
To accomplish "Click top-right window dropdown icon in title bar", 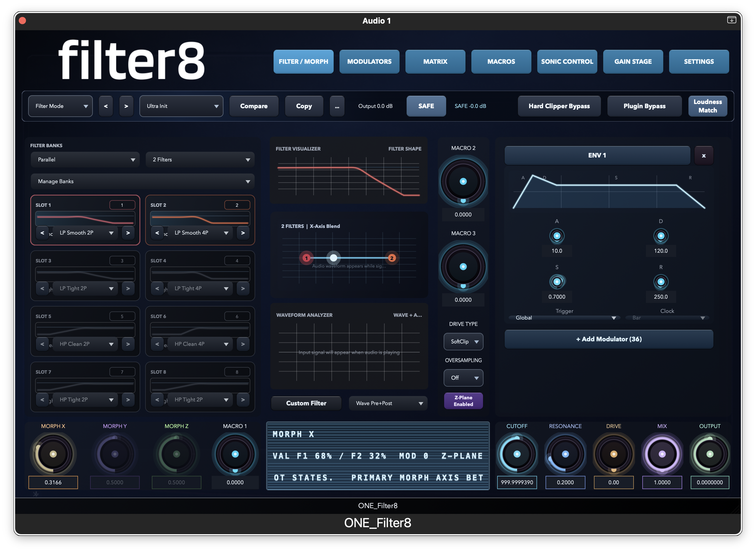I will pyautogui.click(x=731, y=20).
